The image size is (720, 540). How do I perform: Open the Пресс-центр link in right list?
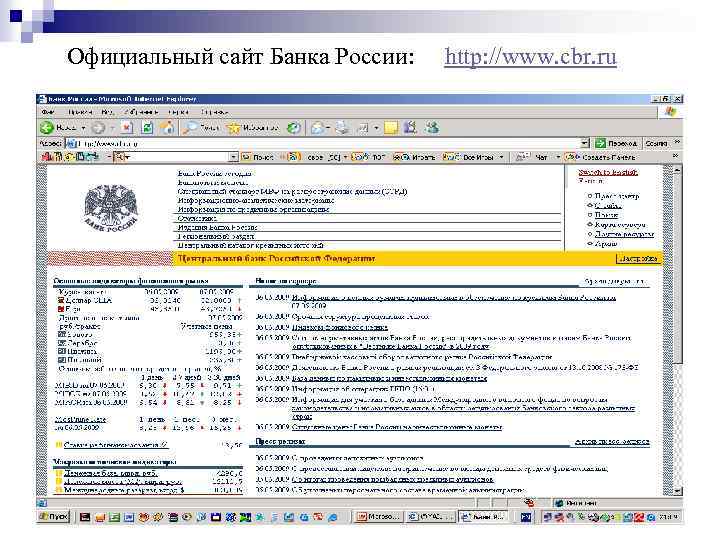[x=617, y=196]
